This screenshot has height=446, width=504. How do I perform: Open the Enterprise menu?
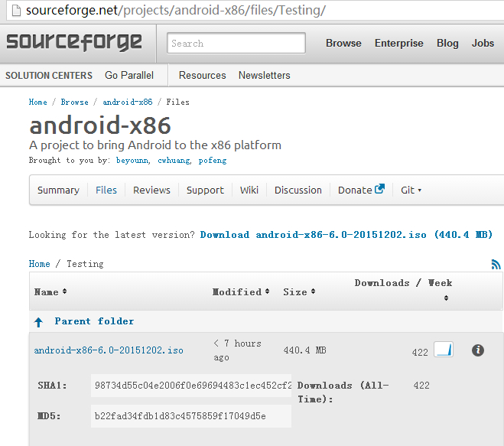(x=399, y=43)
